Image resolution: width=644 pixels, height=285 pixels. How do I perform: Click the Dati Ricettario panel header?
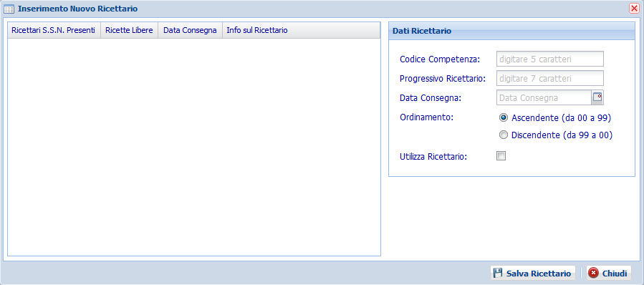coord(511,31)
